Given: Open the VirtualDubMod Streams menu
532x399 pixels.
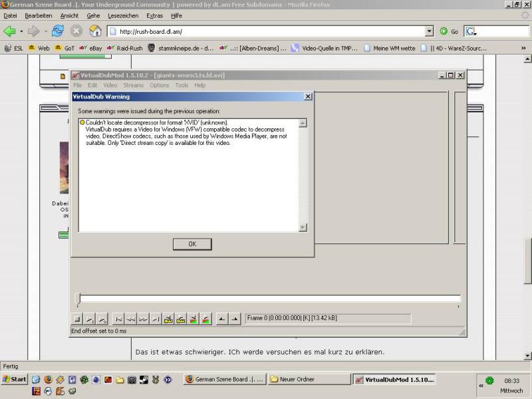Looking at the screenshot, I should click(134, 85).
